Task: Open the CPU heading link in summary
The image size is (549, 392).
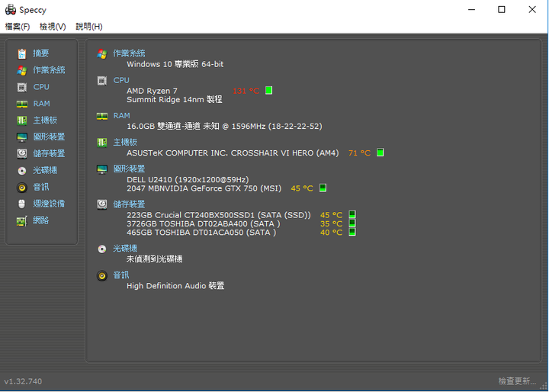Action: pyautogui.click(x=121, y=80)
